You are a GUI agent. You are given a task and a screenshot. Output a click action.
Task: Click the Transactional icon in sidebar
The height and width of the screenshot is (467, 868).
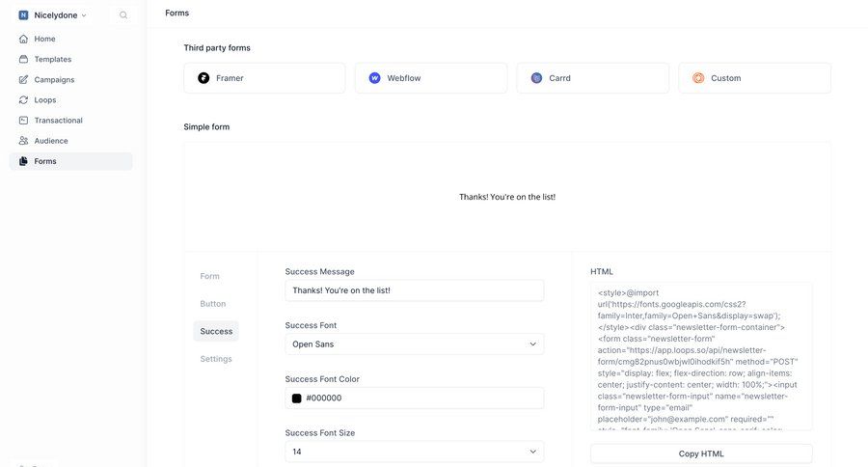(24, 121)
